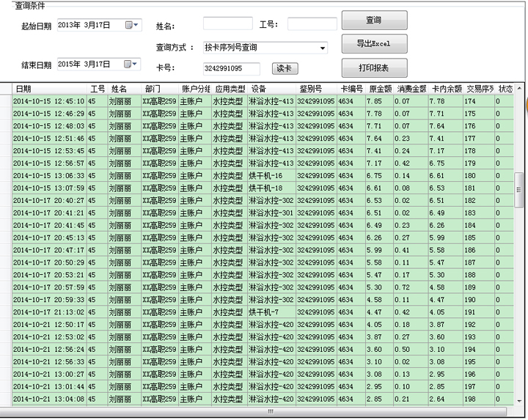
Task: Open the end date calendar dropdown
Action: coord(131,65)
